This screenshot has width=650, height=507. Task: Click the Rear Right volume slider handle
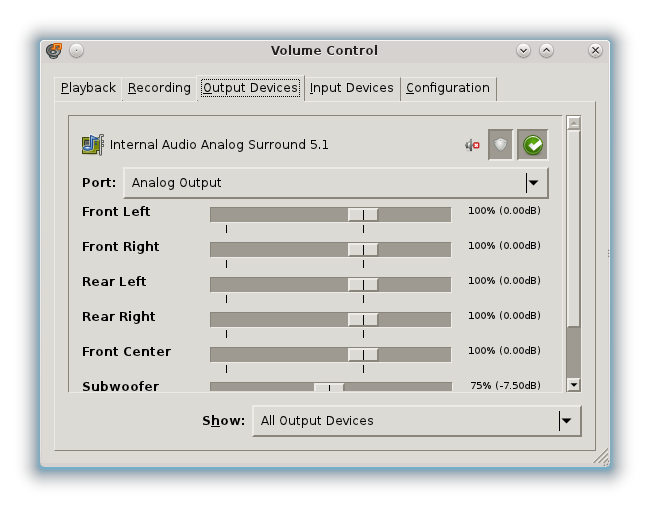(363, 319)
